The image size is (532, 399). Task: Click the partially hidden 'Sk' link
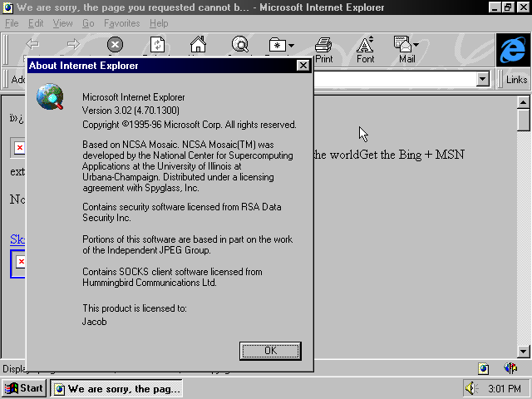pyautogui.click(x=17, y=239)
